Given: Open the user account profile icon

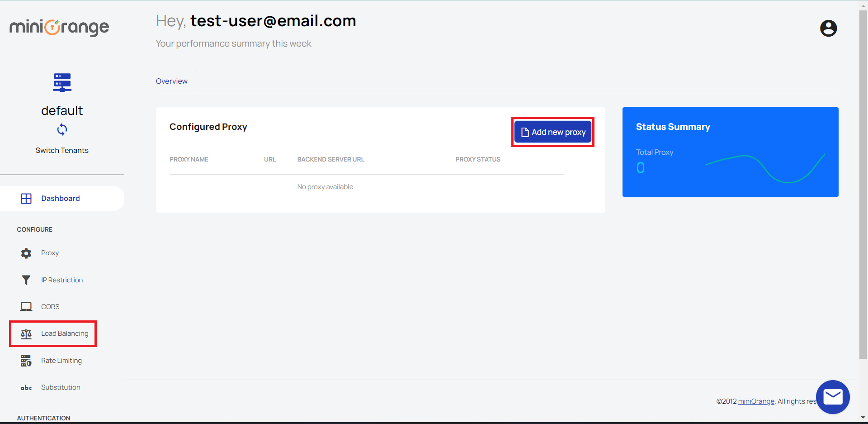Looking at the screenshot, I should pos(828,28).
